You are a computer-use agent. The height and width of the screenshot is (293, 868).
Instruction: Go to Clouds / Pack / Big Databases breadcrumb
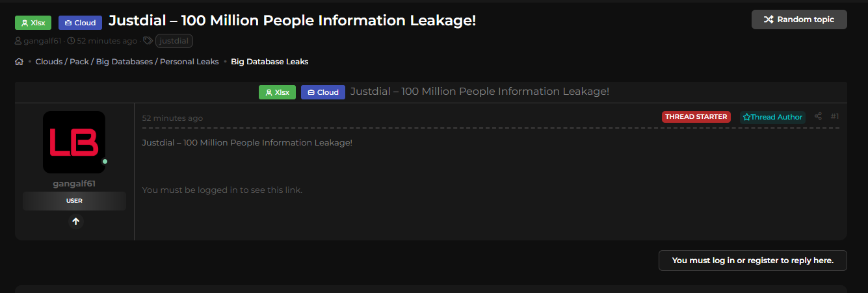click(x=127, y=62)
